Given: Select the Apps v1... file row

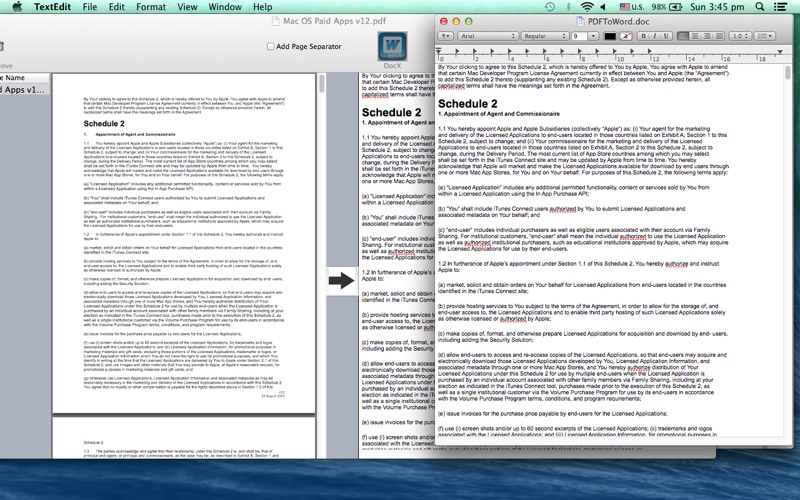Looking at the screenshot, I should point(23,89).
